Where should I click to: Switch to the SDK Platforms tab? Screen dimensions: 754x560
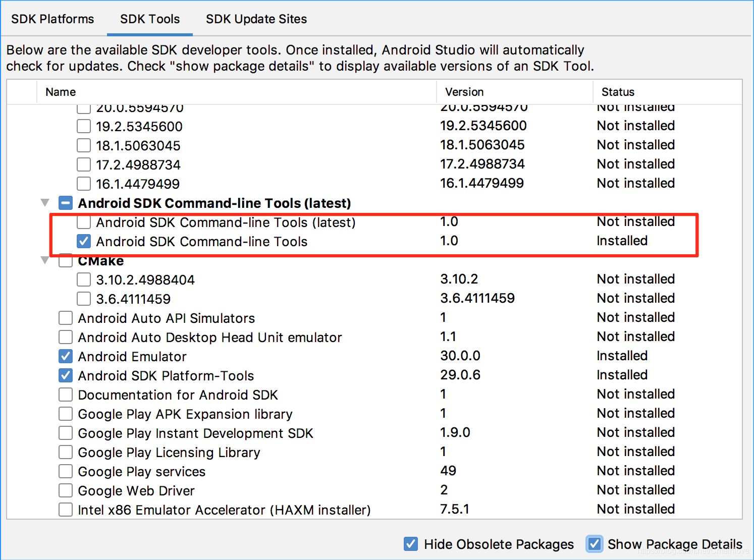click(52, 19)
